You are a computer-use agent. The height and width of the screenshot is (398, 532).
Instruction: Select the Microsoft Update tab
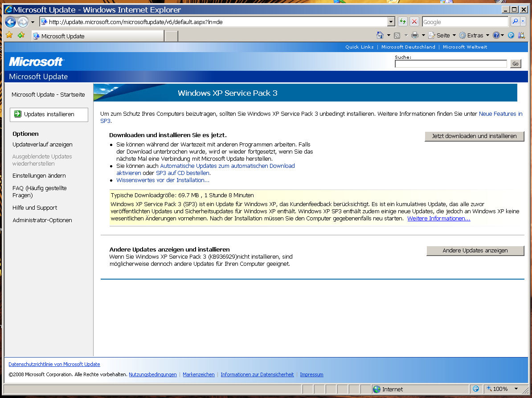98,36
